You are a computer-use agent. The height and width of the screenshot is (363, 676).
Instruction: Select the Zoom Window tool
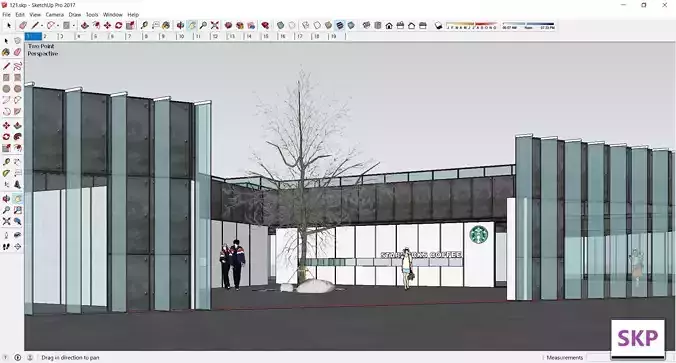[17, 210]
